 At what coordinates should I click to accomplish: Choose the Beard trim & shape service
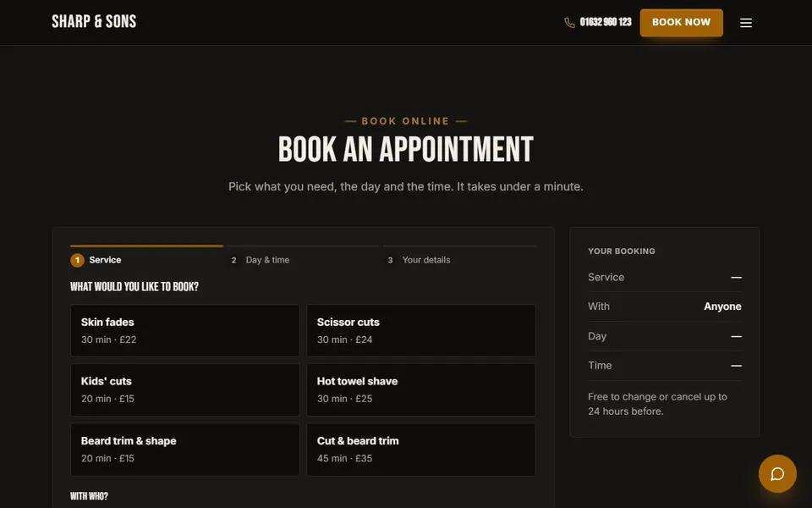[x=185, y=450]
